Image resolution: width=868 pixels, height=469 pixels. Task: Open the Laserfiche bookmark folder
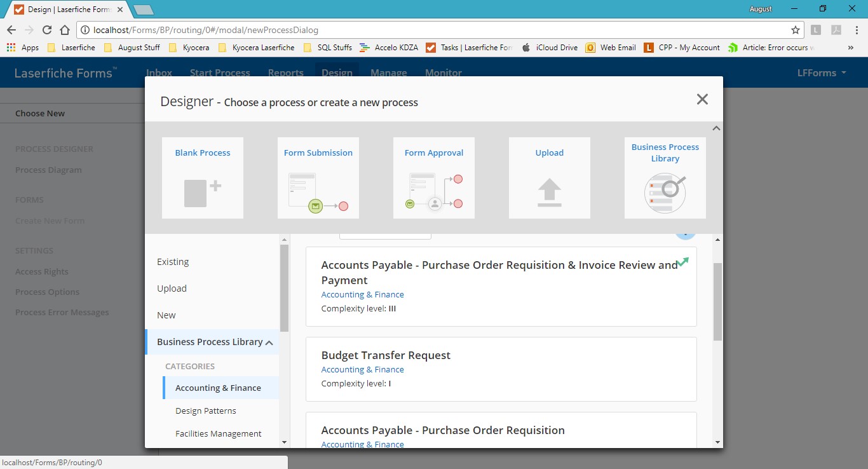(72, 48)
